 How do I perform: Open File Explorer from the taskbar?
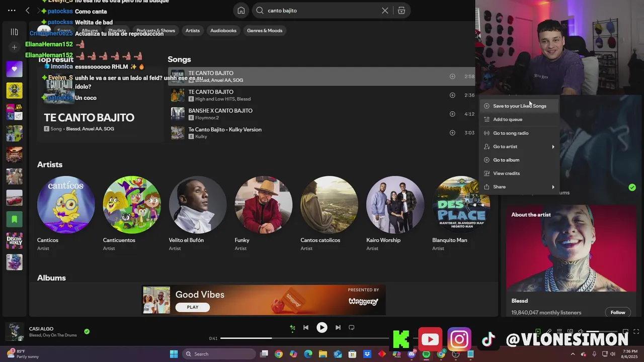pyautogui.click(x=323, y=354)
